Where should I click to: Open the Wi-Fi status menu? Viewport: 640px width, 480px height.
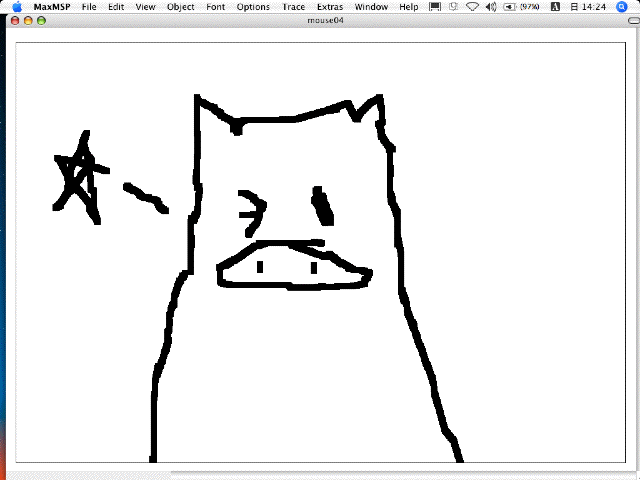tap(472, 7)
